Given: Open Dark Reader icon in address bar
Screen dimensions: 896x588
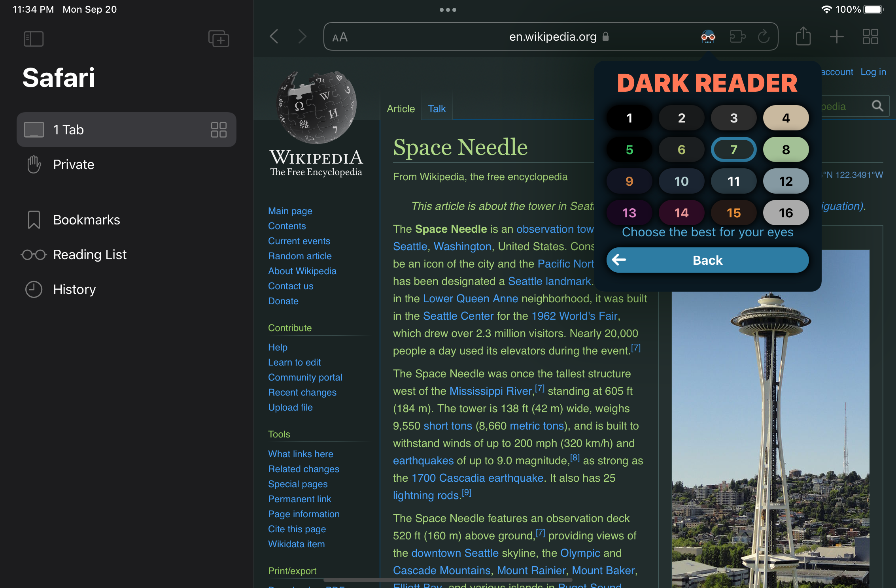Looking at the screenshot, I should [x=707, y=36].
